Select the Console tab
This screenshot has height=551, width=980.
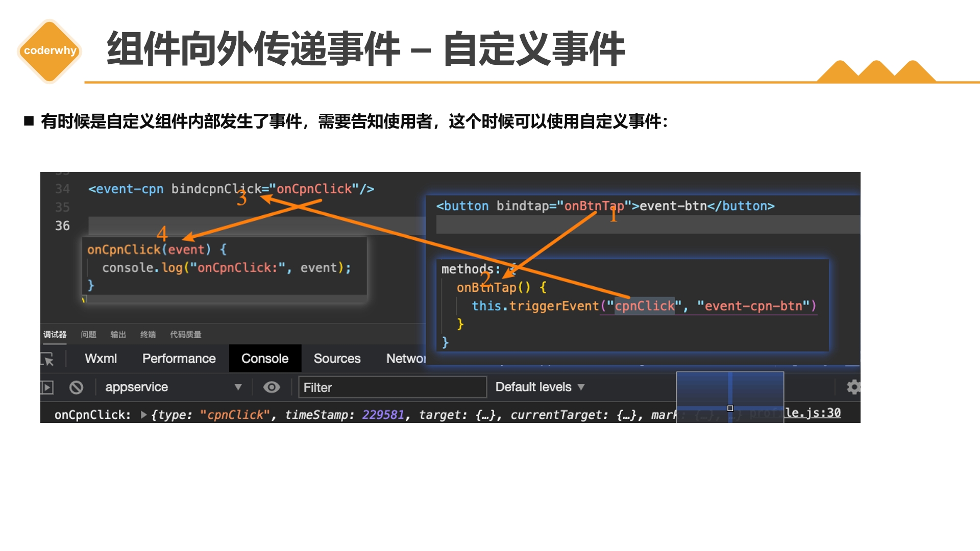pyautogui.click(x=265, y=359)
